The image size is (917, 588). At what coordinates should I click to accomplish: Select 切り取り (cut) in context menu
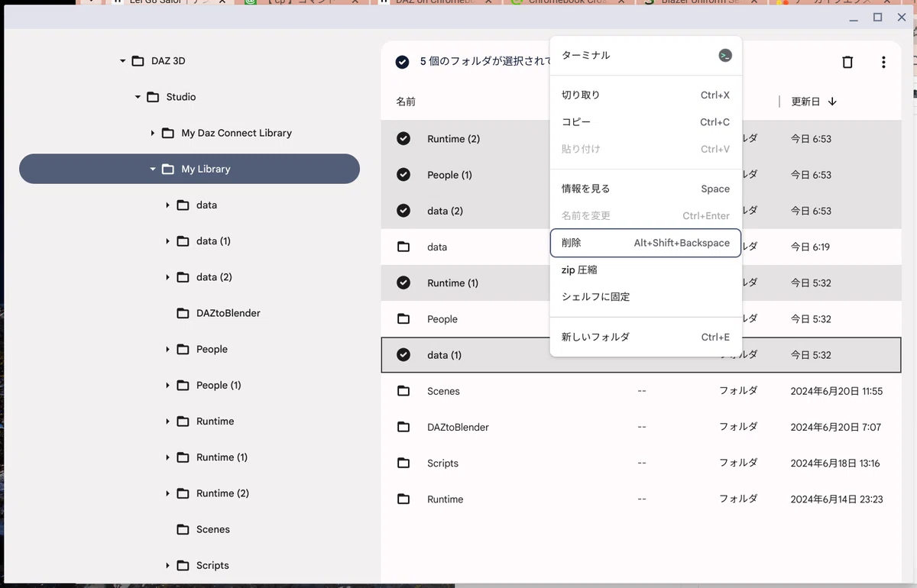(646, 95)
